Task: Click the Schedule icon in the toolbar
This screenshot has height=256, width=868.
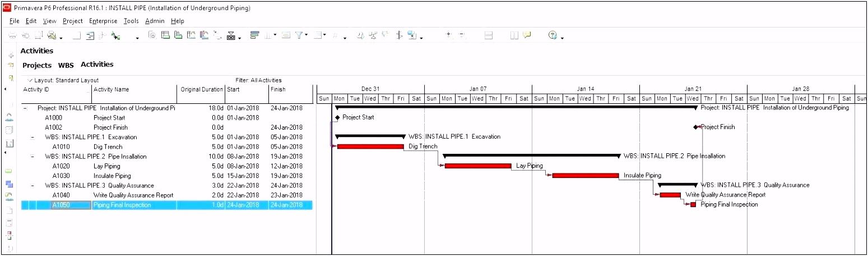Action: (116, 35)
